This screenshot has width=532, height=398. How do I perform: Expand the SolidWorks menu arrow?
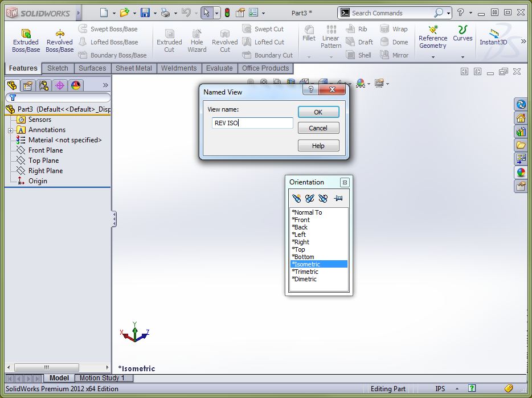pos(79,13)
